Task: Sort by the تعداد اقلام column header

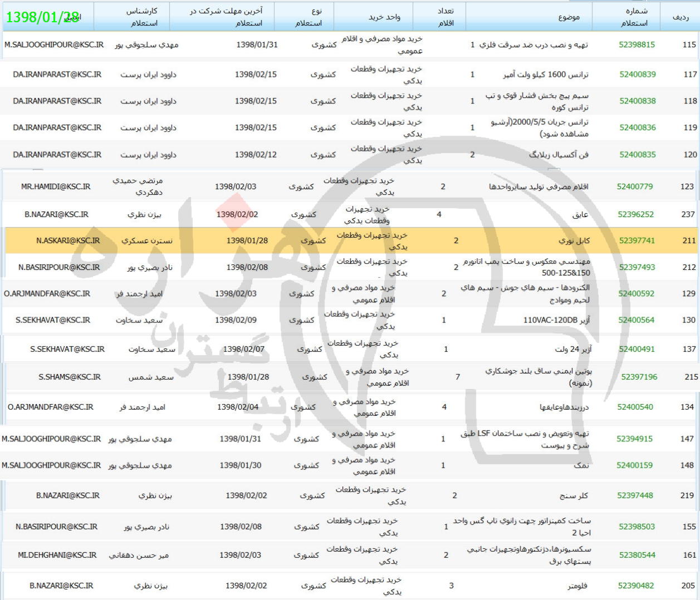Action: [x=446, y=17]
